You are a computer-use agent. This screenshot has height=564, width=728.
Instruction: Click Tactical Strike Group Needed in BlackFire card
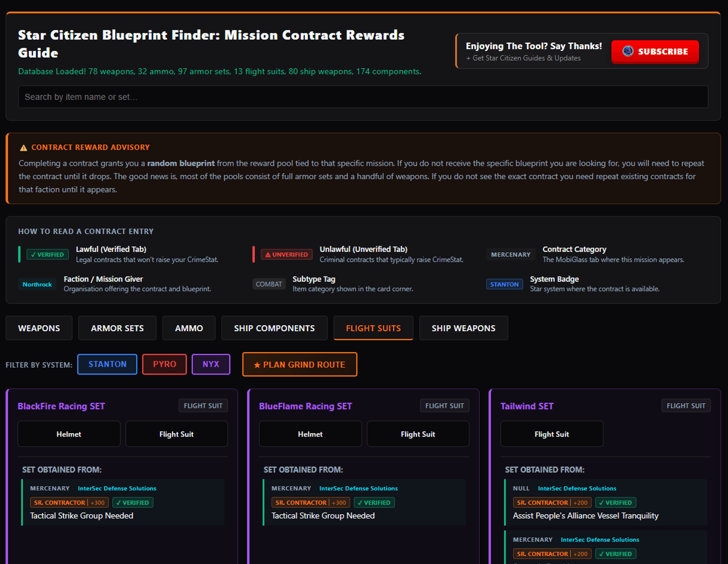(82, 516)
